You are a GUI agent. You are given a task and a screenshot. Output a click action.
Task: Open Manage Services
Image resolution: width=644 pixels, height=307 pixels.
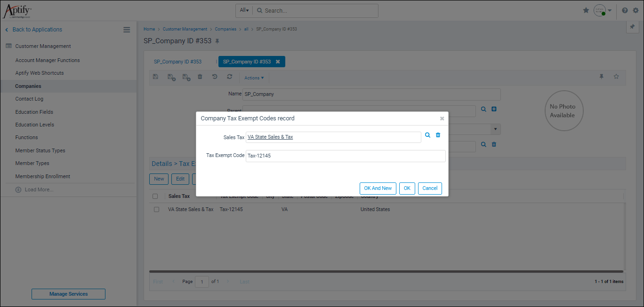(68, 294)
